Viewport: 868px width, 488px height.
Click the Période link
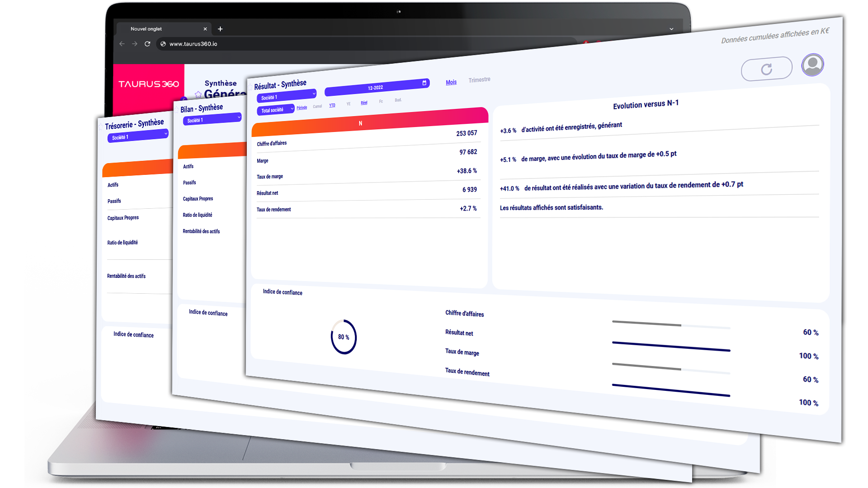[x=302, y=108]
